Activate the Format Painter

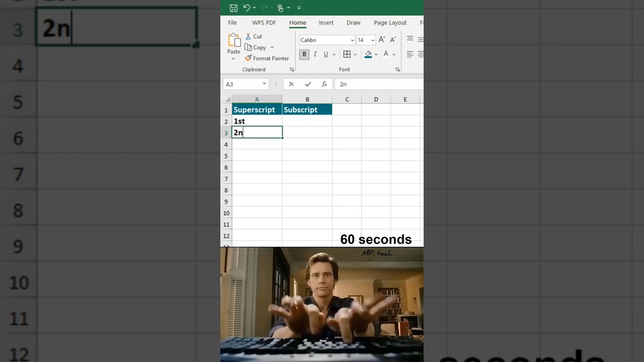click(267, 58)
